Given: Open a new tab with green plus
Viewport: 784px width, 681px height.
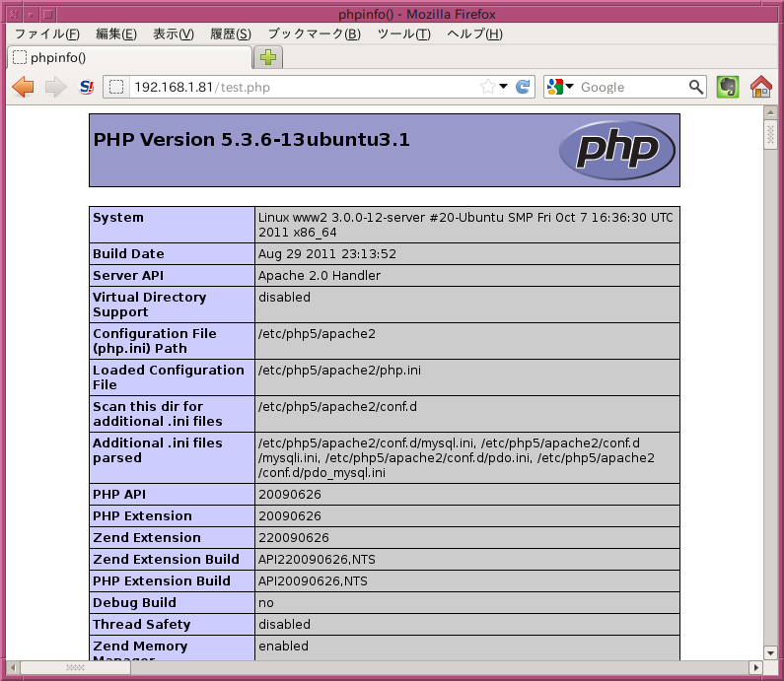Looking at the screenshot, I should (268, 57).
